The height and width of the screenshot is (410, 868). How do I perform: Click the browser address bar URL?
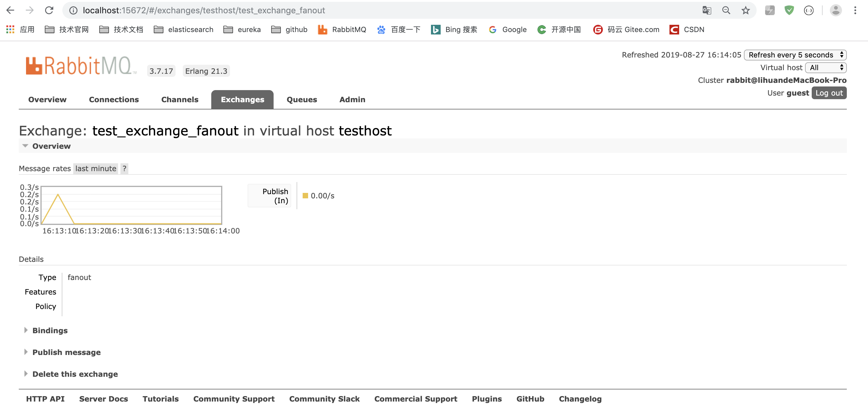(x=204, y=11)
